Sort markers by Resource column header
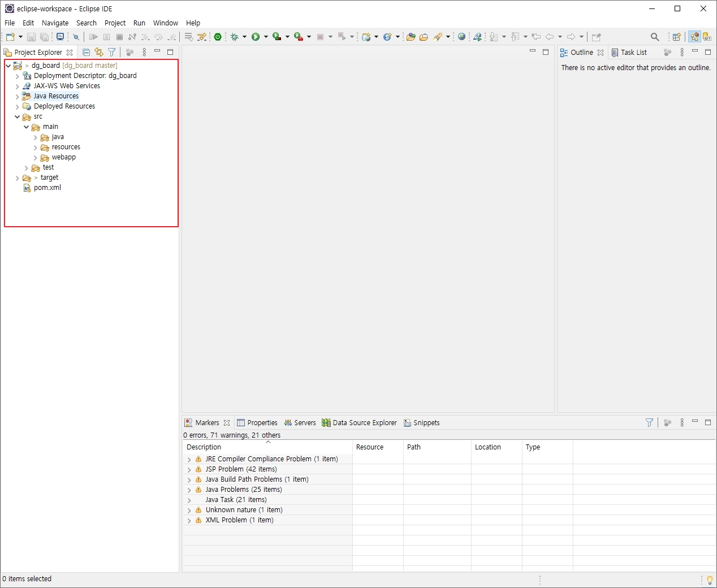The height and width of the screenshot is (588, 717). coord(378,447)
